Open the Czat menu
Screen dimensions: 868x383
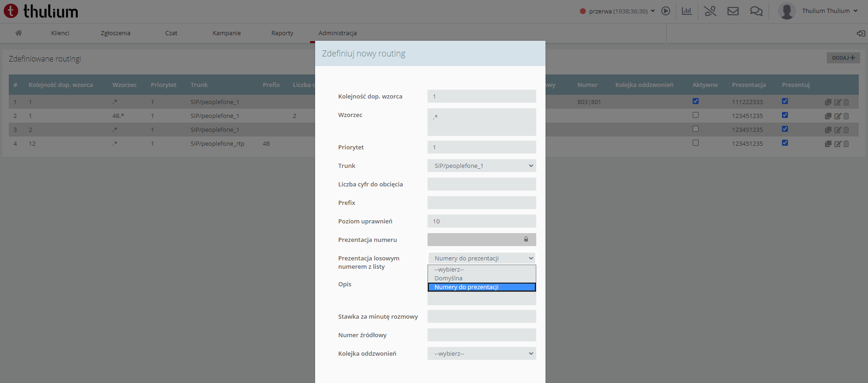[171, 33]
